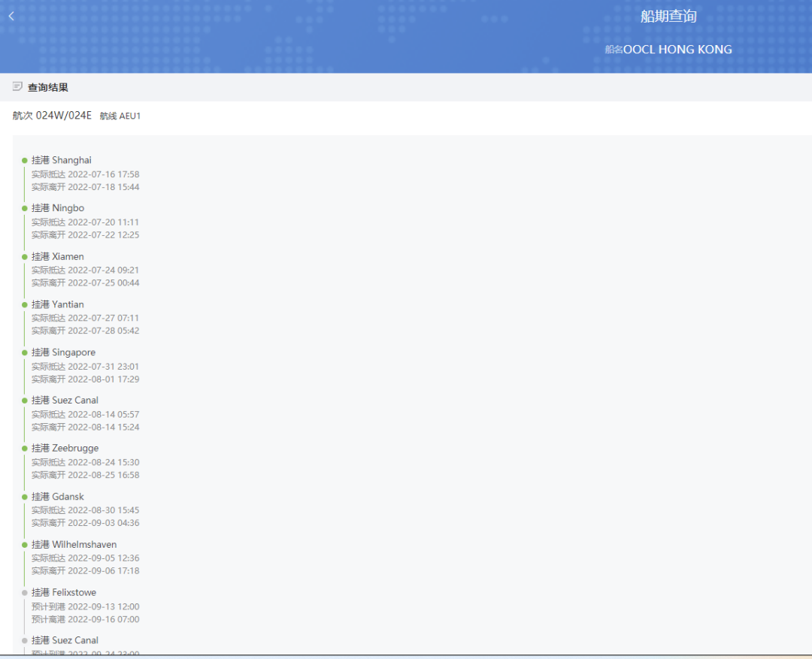Screen dimensions: 812x659
Task: Click the 船期查询 page title
Action: pos(668,17)
